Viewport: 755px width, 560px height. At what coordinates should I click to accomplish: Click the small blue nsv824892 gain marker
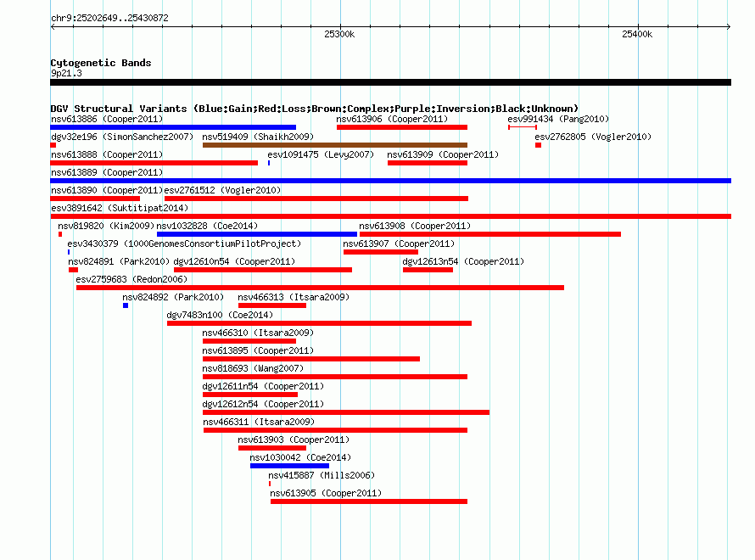tap(126, 305)
